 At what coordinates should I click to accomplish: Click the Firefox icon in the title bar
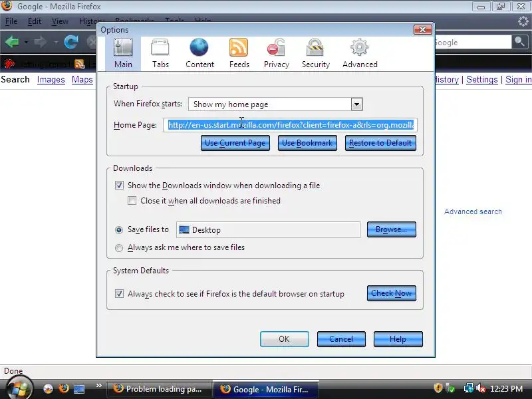(7, 6)
